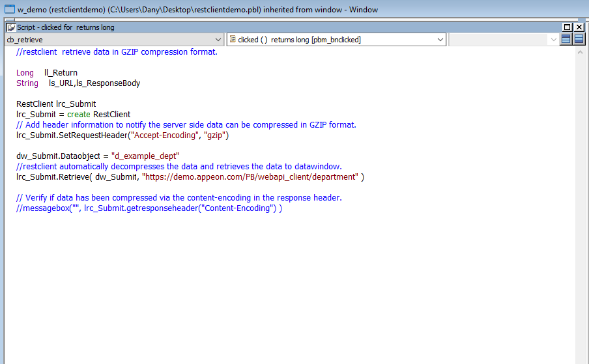Click the string "Accept-Encoding"
This screenshot has height=364, width=589.
(x=165, y=135)
